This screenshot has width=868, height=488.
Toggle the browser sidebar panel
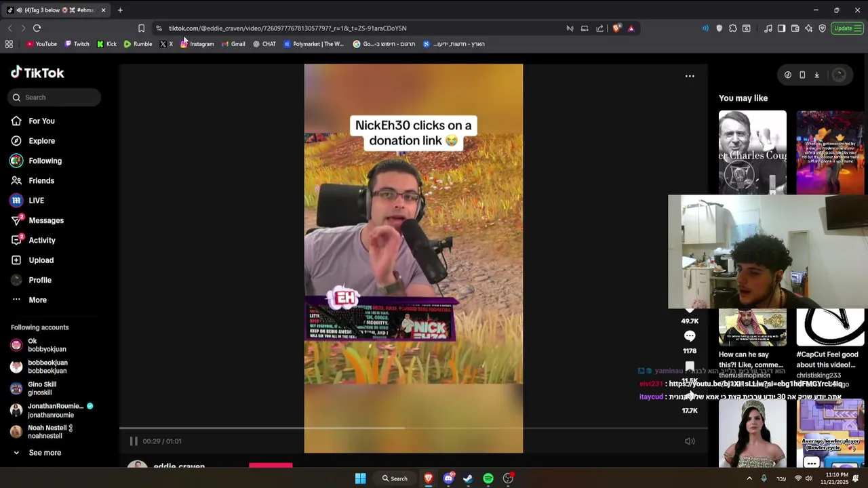[x=781, y=28]
